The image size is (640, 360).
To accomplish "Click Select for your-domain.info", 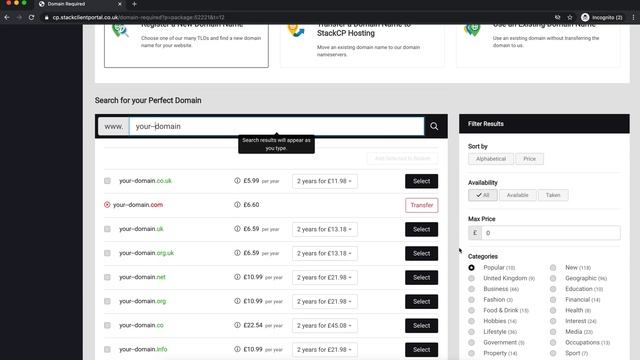I will [x=422, y=350].
